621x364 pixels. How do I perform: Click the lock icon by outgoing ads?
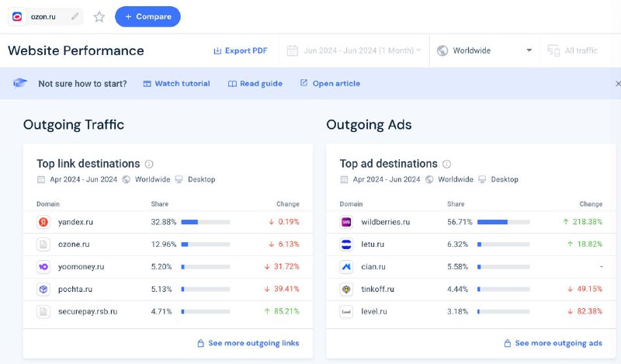click(508, 343)
